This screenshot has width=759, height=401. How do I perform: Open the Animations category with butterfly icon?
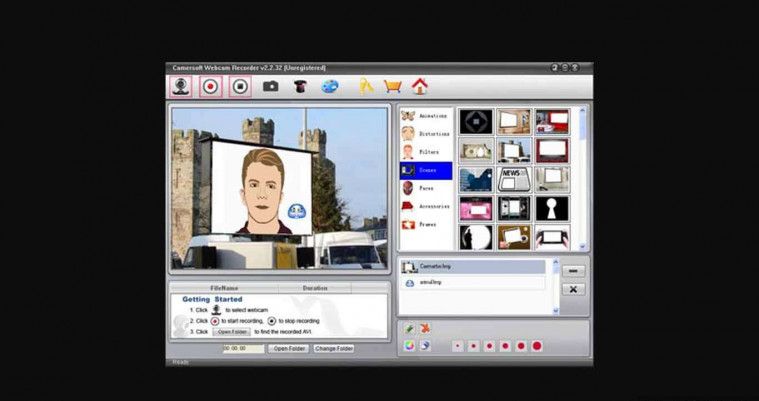[x=426, y=116]
